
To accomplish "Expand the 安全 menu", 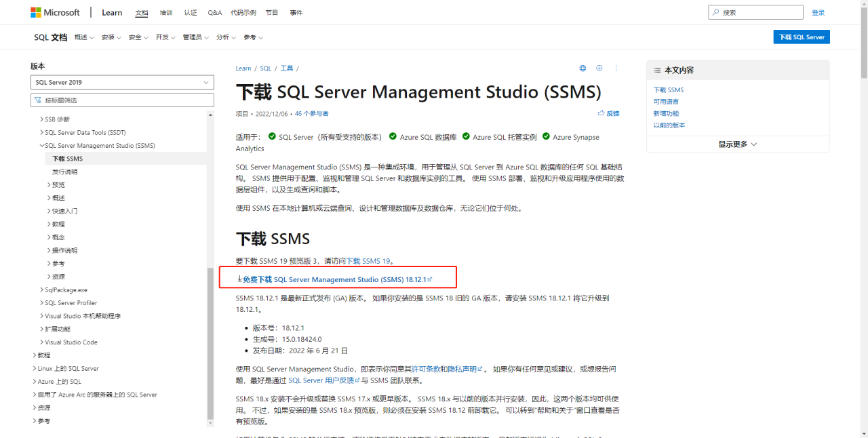I will pos(138,37).
